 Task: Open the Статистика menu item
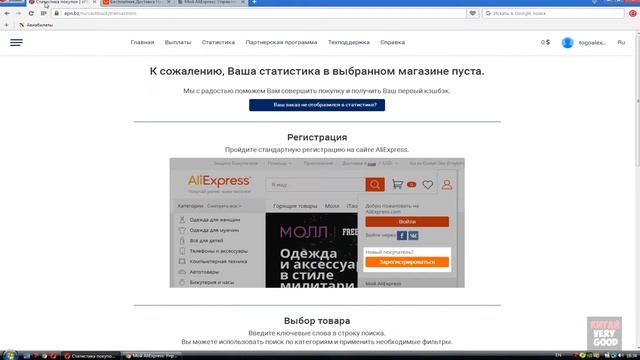tap(218, 42)
